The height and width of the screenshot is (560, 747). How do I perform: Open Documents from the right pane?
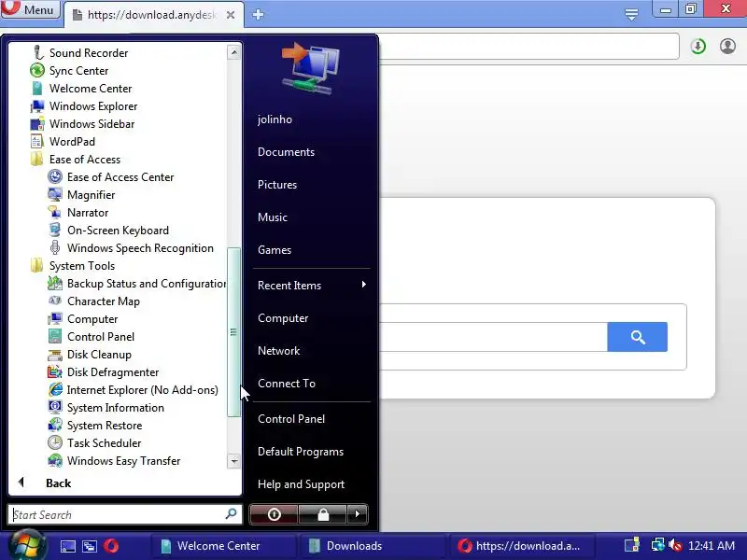click(287, 152)
